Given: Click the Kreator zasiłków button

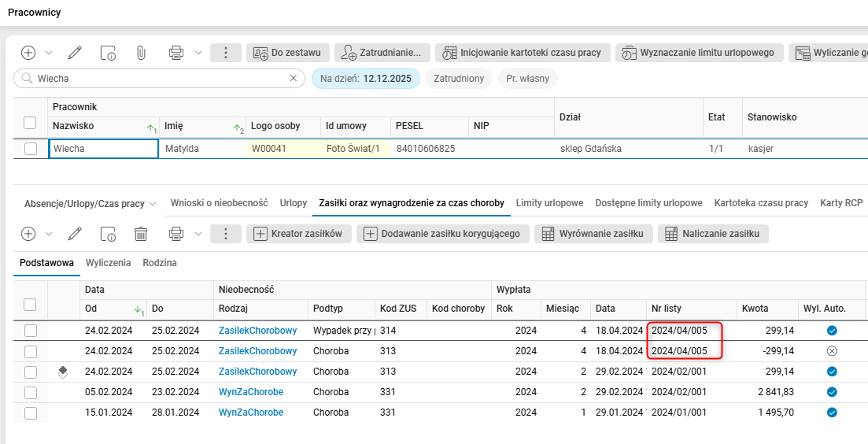Looking at the screenshot, I should [299, 234].
